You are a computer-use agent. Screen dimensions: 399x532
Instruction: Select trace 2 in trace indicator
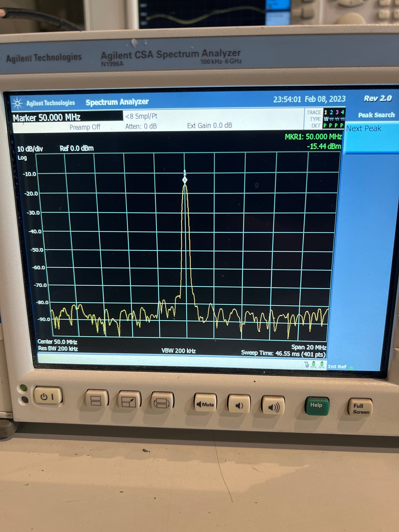pyautogui.click(x=331, y=112)
